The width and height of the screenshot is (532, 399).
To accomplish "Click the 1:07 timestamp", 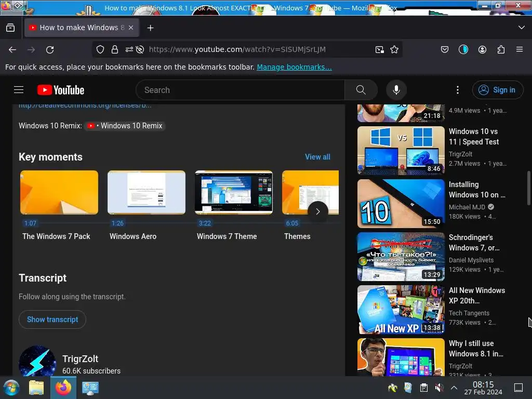I will (x=30, y=223).
